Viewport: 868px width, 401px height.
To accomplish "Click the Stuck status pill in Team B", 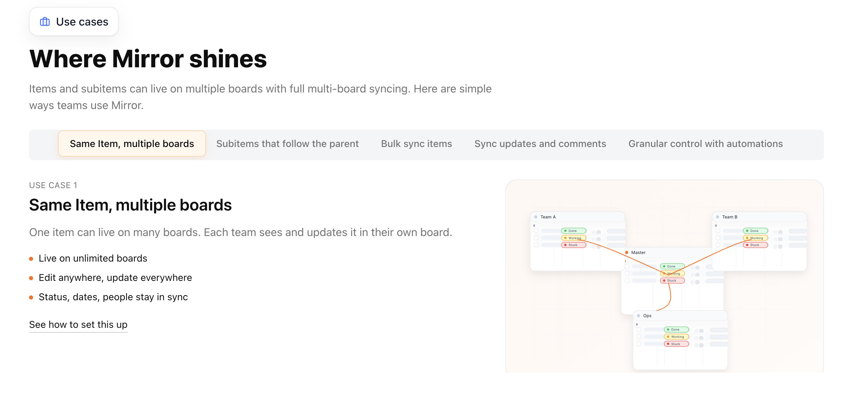I will point(755,245).
